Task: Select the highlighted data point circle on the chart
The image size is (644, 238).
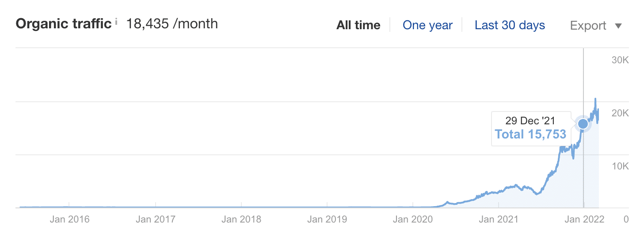Action: [x=583, y=124]
